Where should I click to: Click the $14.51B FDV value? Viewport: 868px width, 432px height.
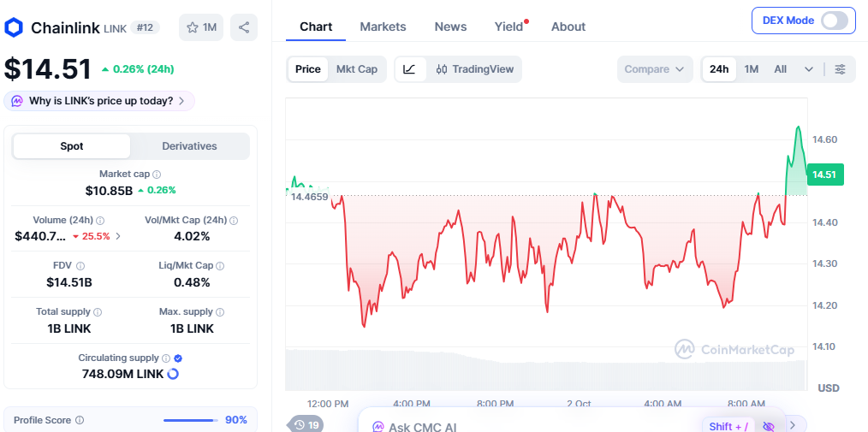pos(69,282)
